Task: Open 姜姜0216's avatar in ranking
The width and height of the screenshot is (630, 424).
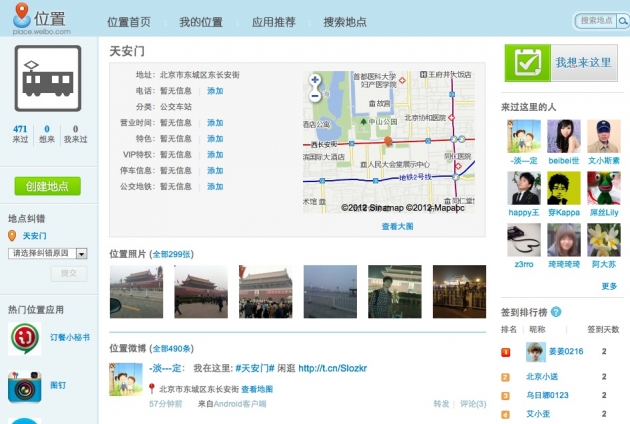Action: 536,352
